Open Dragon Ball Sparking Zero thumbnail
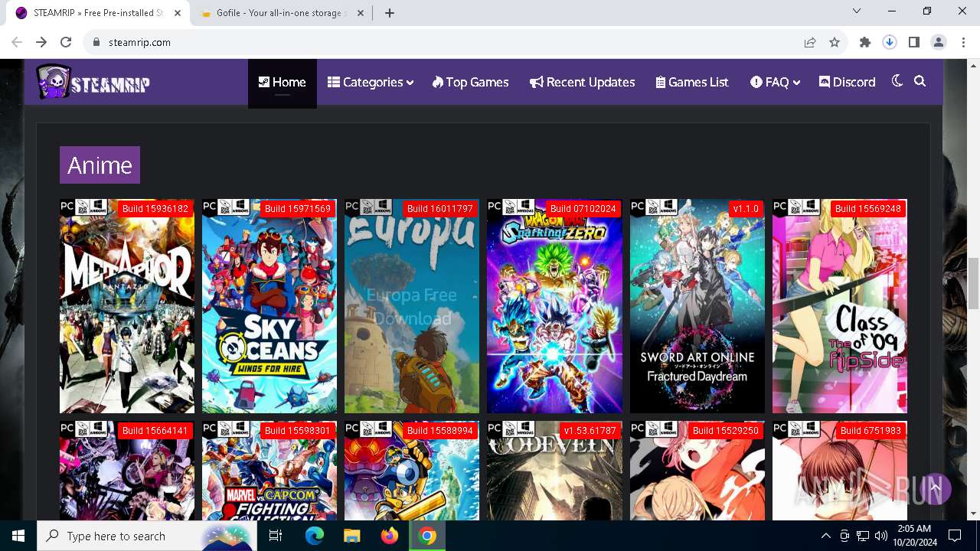Screen dimensions: 980x551 tap(554, 306)
